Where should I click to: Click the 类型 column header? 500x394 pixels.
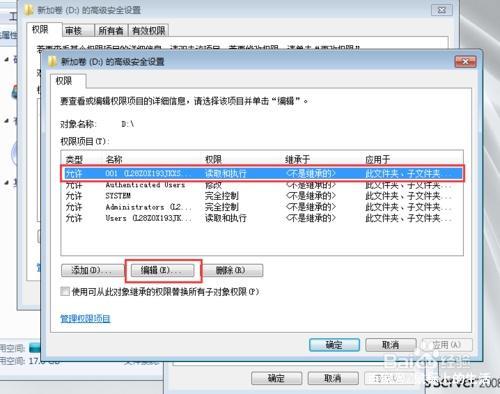[74, 160]
